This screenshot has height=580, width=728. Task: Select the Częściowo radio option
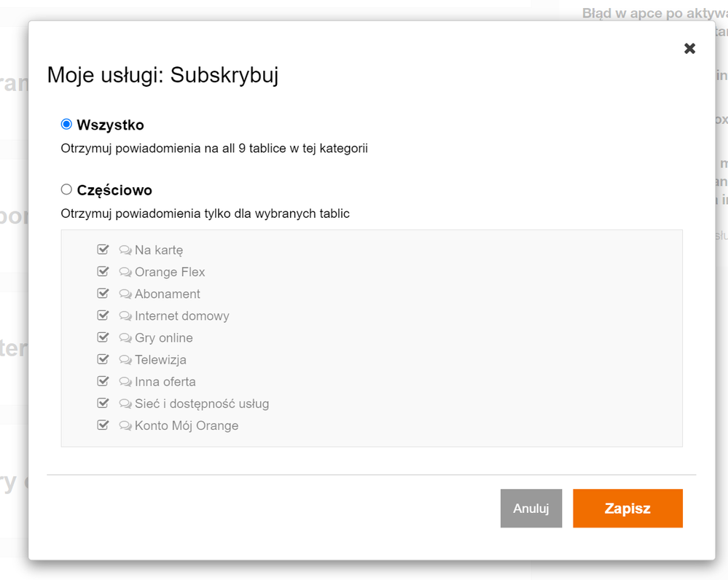tap(66, 189)
